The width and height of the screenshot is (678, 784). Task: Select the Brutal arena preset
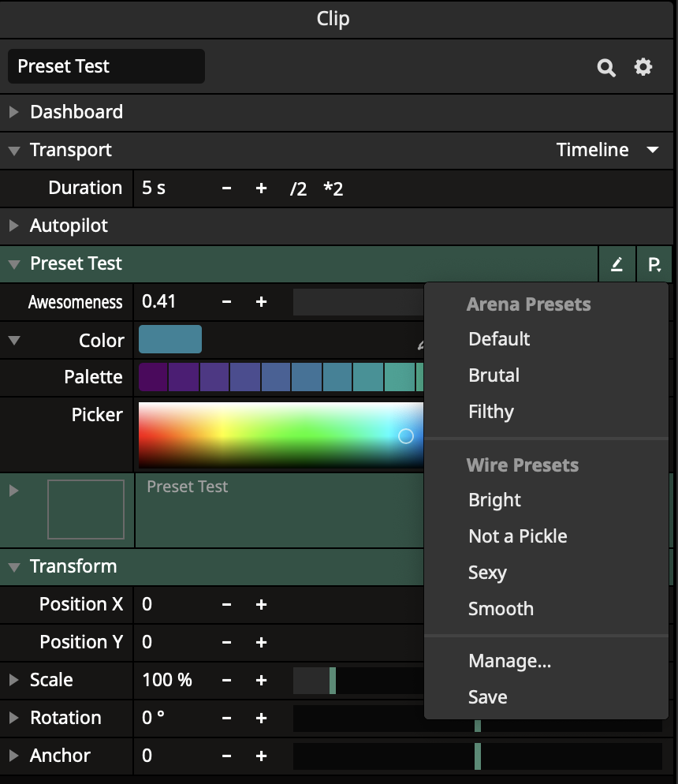pyautogui.click(x=494, y=375)
